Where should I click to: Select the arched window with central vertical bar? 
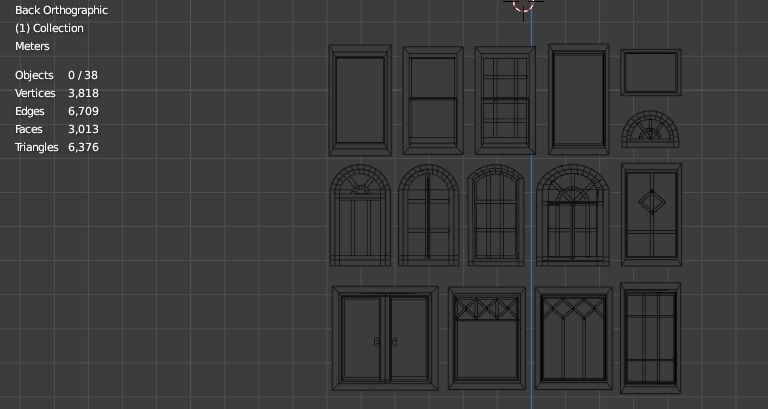click(429, 215)
